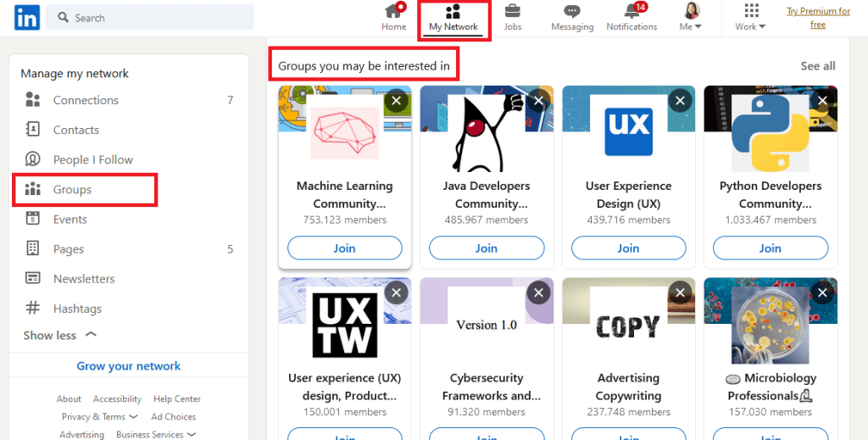Click the 1,033,467 members text
This screenshot has width=868, height=440.
(771, 220)
